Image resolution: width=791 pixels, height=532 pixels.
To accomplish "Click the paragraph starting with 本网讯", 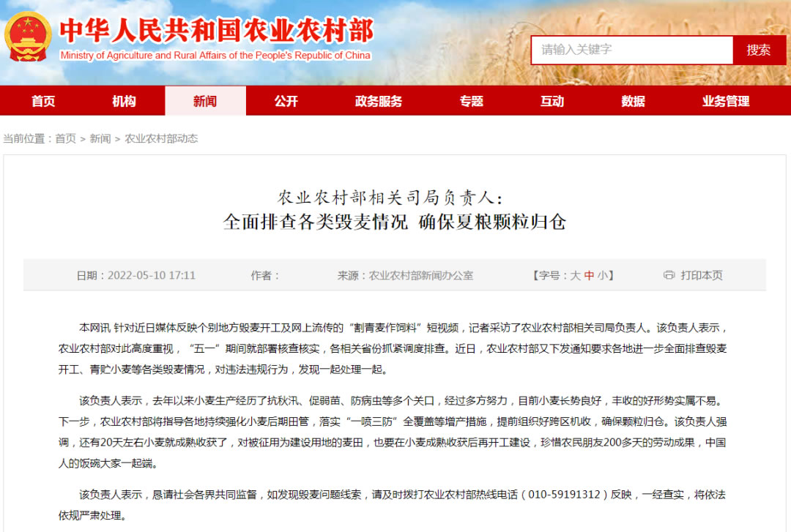I will (393, 348).
